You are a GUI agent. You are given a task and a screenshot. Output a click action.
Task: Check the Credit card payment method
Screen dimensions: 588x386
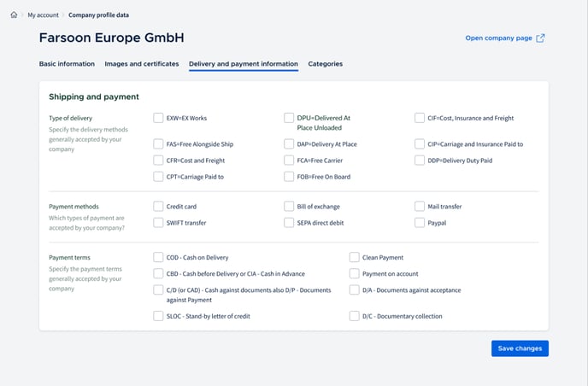[x=158, y=207]
